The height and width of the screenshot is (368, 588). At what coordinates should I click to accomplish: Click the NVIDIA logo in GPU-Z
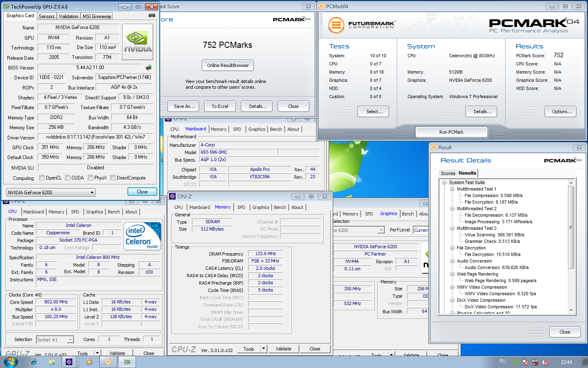pyautogui.click(x=138, y=42)
